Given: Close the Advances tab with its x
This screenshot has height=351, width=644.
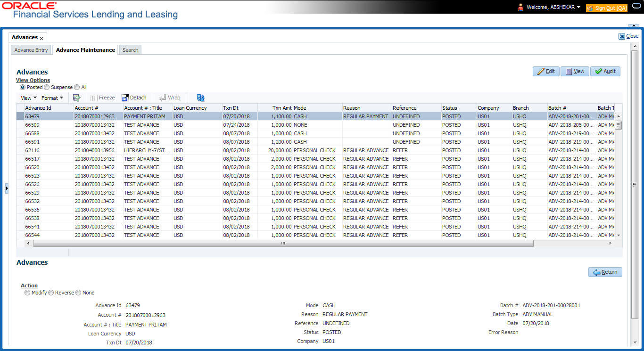Looking at the screenshot, I should (x=41, y=38).
